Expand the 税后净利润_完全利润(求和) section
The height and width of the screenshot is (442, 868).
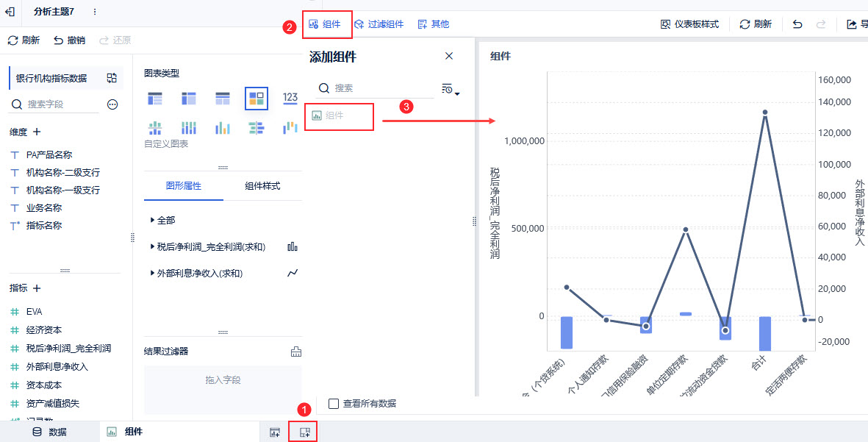[x=207, y=246]
